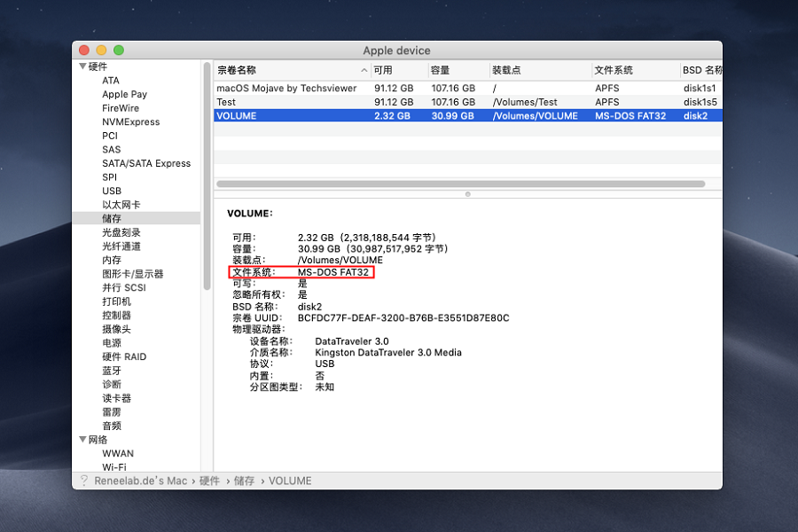Screen dimensions: 798x532
Task: Open 光盘刻录 in the sidebar
Action: pyautogui.click(x=121, y=232)
